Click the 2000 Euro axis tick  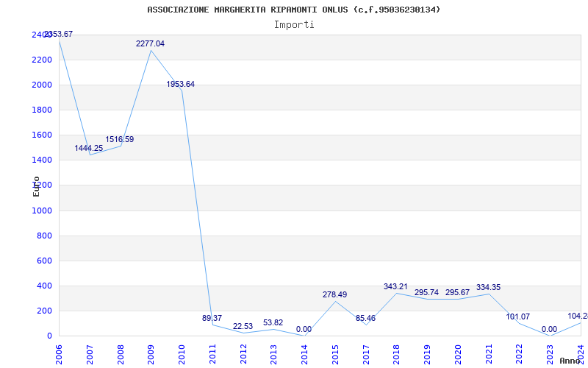click(43, 85)
